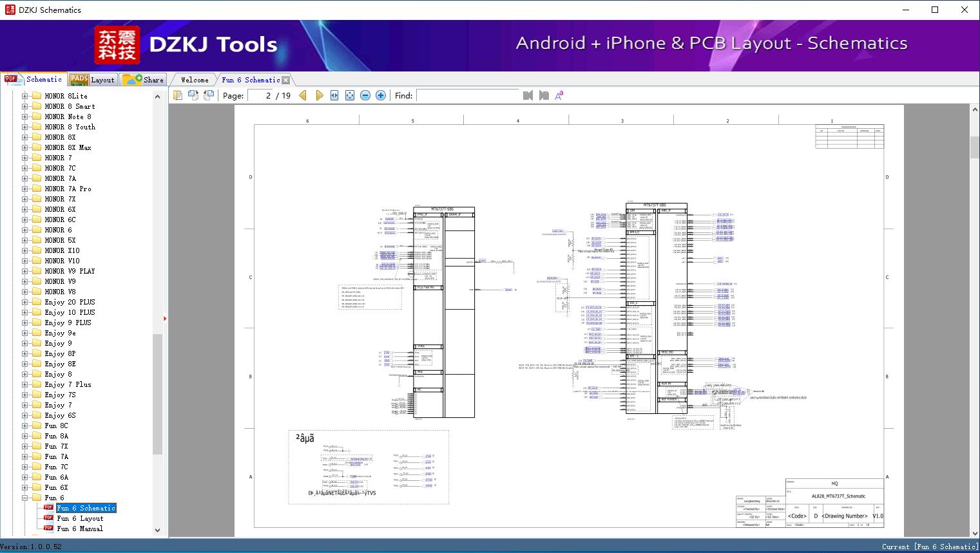Expand the Enjoy 7 Plus folder
Viewport: 980px width, 553px height.
[24, 384]
